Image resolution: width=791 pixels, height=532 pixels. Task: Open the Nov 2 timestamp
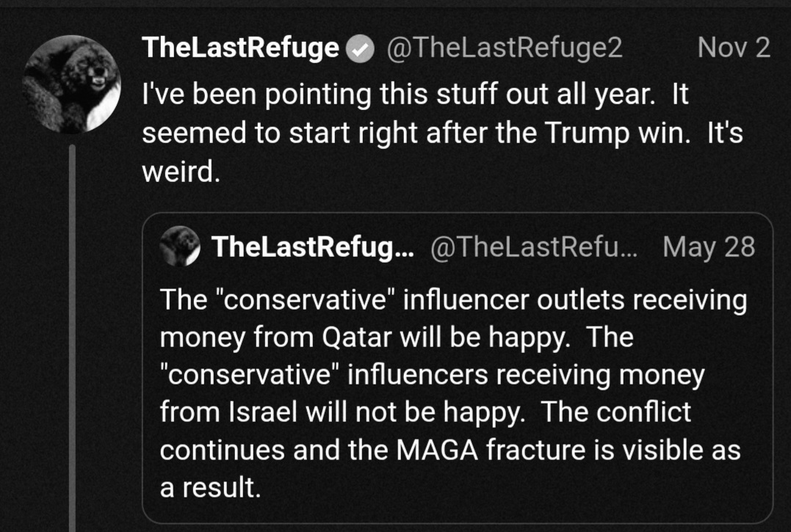click(x=734, y=48)
